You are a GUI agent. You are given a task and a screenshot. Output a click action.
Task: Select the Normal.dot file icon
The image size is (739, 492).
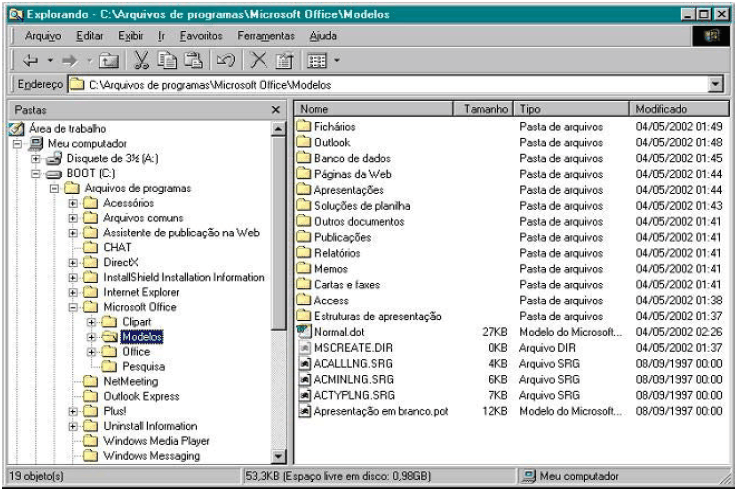pyautogui.click(x=305, y=331)
